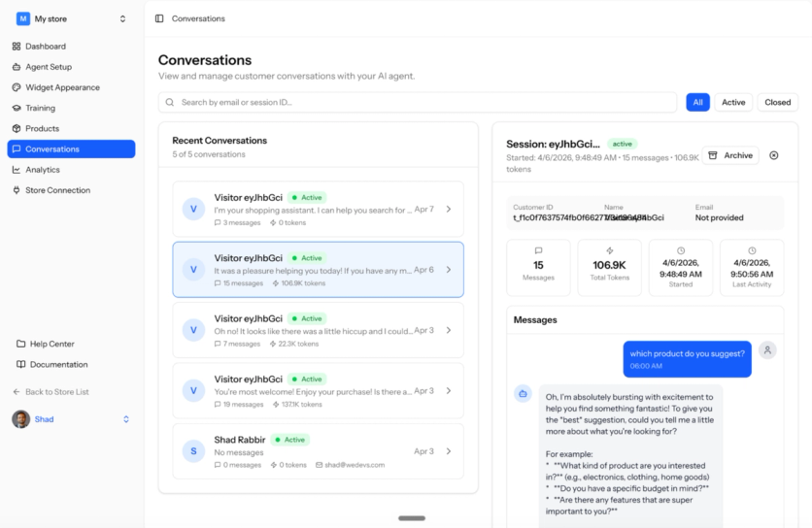Click the message bubble icon in 15 Messages card
Screen dimensions: 812x528
538,250
